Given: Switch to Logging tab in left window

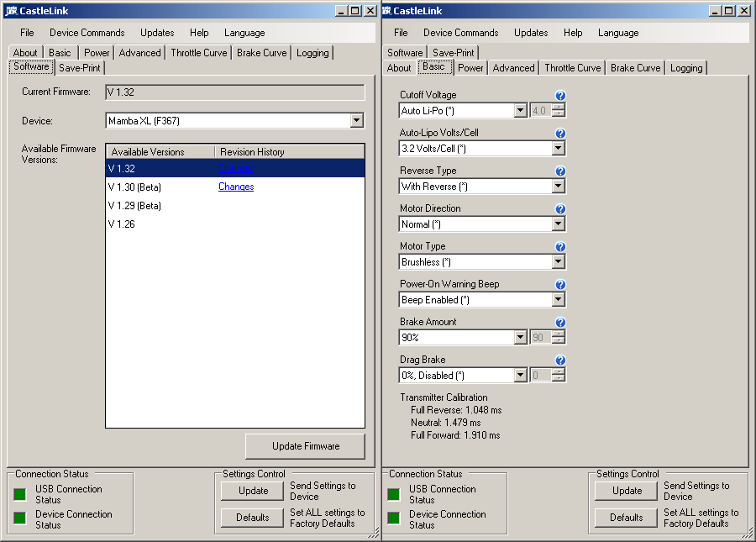Looking at the screenshot, I should [312, 53].
